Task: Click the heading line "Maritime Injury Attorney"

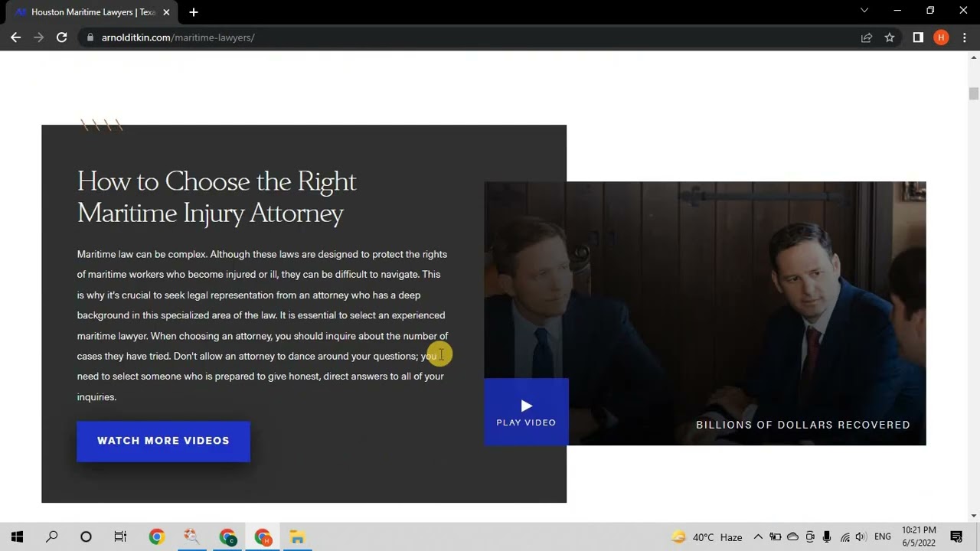Action: click(211, 214)
